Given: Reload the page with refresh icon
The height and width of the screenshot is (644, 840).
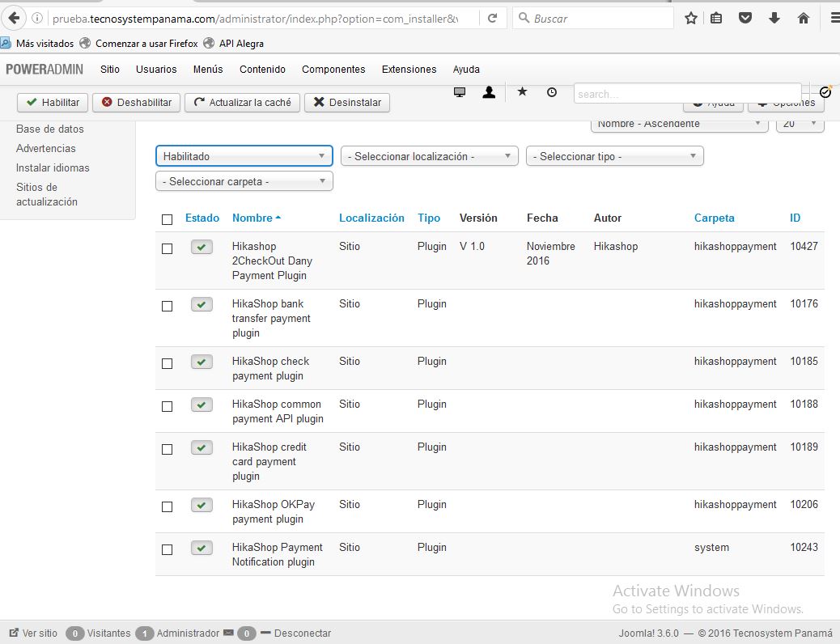Looking at the screenshot, I should pos(492,18).
